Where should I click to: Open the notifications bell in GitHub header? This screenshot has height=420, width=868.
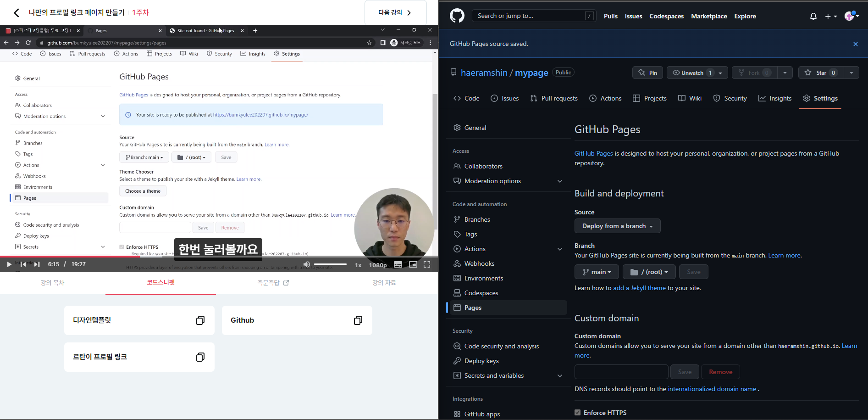tap(813, 17)
